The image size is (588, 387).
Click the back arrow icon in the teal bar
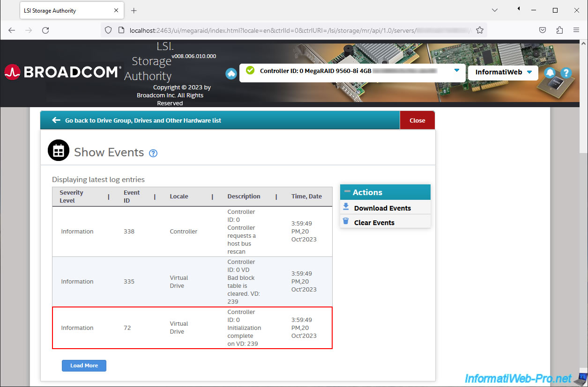click(x=56, y=120)
